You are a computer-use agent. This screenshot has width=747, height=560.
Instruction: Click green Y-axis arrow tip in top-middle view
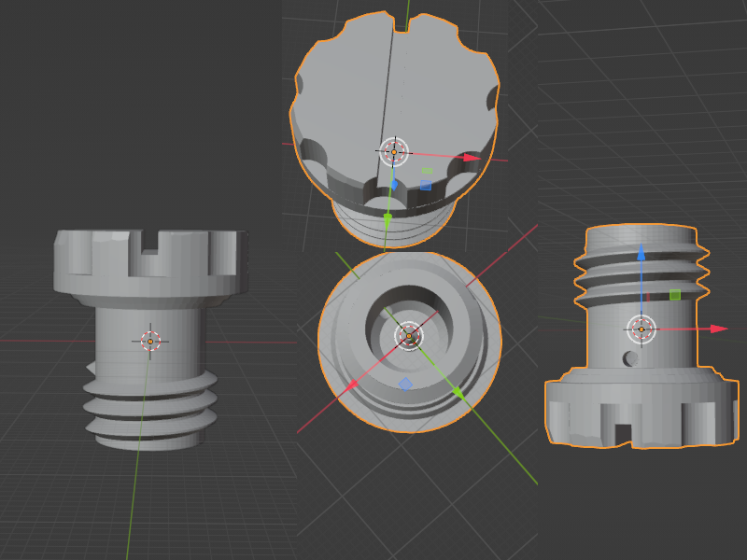(388, 220)
